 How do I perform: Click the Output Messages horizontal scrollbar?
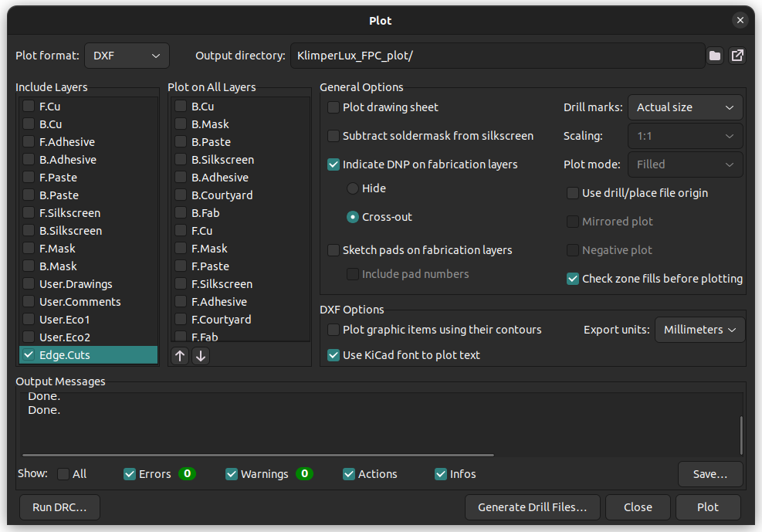click(x=258, y=456)
